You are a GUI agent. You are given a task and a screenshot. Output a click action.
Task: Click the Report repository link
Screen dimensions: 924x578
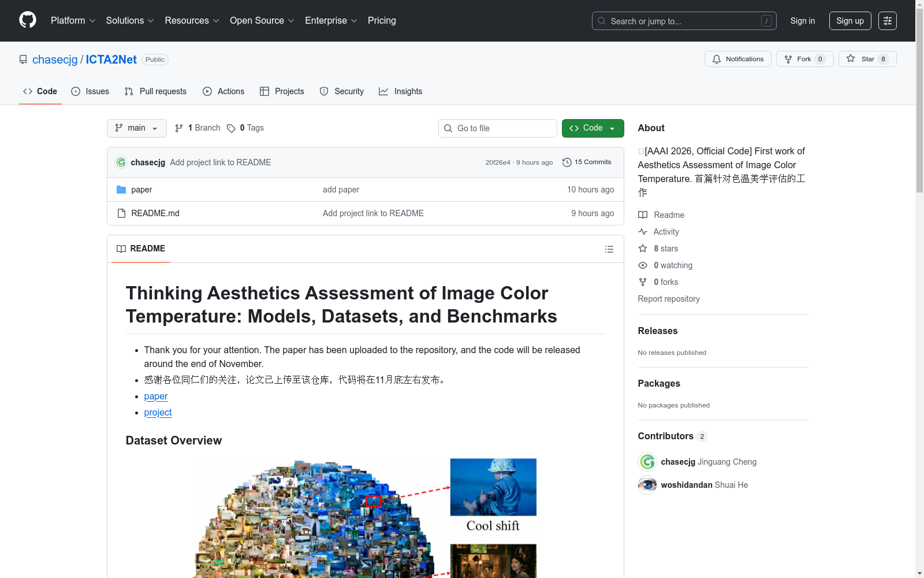tap(669, 299)
